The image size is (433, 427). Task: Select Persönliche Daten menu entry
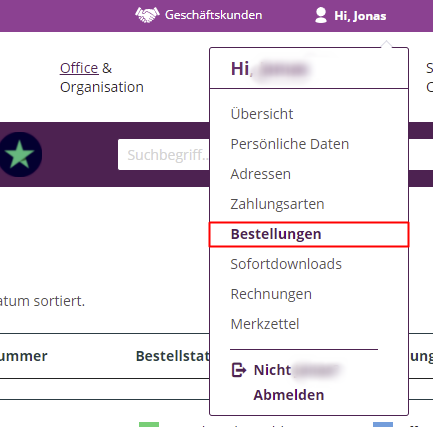click(290, 144)
